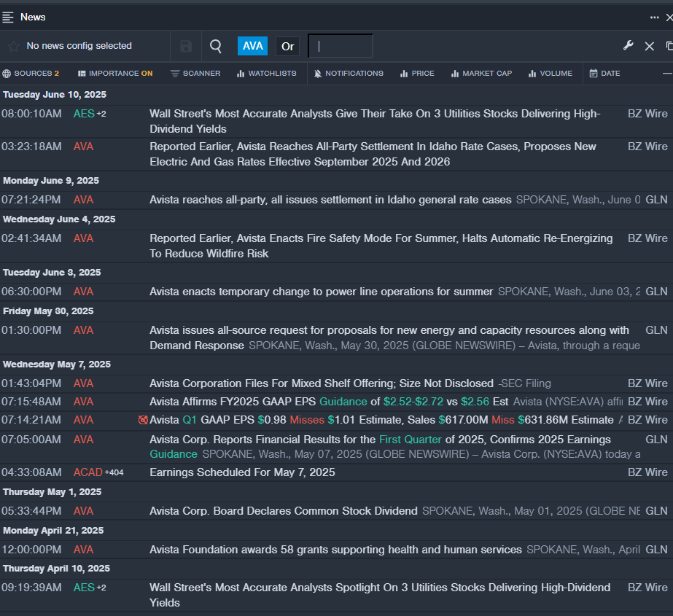Click GLN source on 07:21:24PM row
This screenshot has width=673, height=616.
657,200
